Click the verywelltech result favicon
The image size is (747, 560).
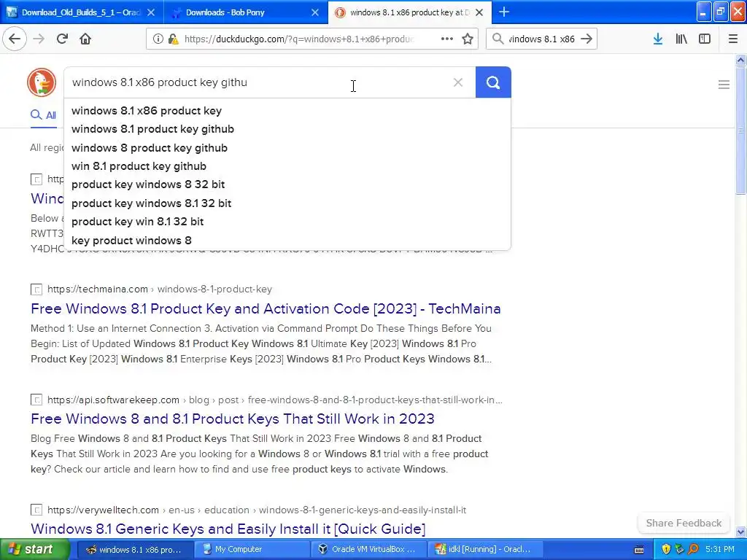pyautogui.click(x=36, y=510)
